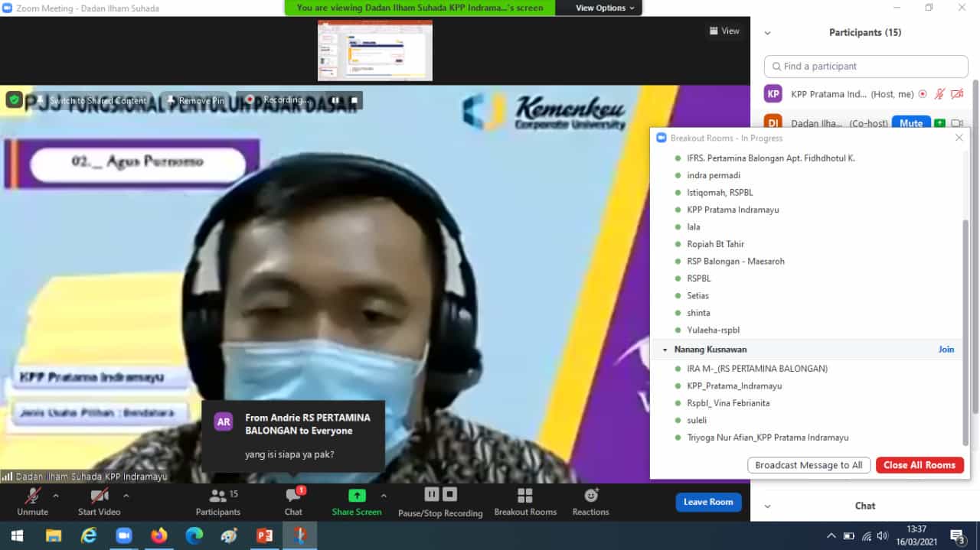980x550 pixels.
Task: Join the Nanang Kusnawan breakout room
Action: [x=946, y=350]
